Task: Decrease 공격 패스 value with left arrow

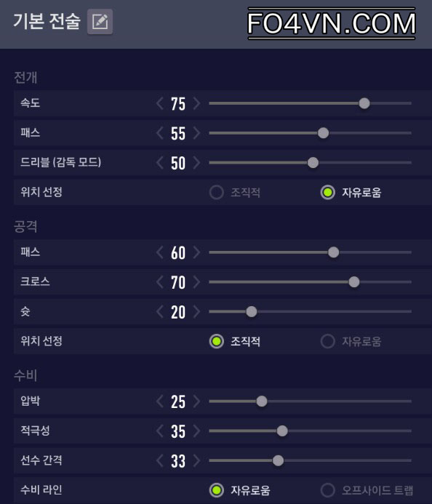Action: click(x=160, y=252)
